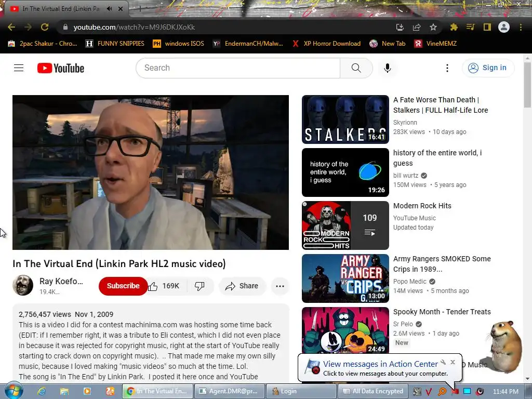This screenshot has height=399, width=532.
Task: Open the Popo Medic channel name
Action: pyautogui.click(x=410, y=281)
